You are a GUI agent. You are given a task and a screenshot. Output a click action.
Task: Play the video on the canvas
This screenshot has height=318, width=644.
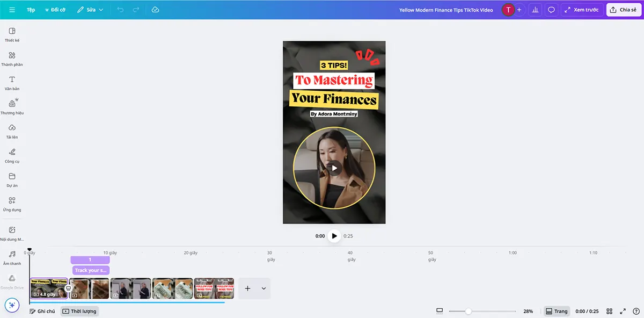pyautogui.click(x=334, y=168)
